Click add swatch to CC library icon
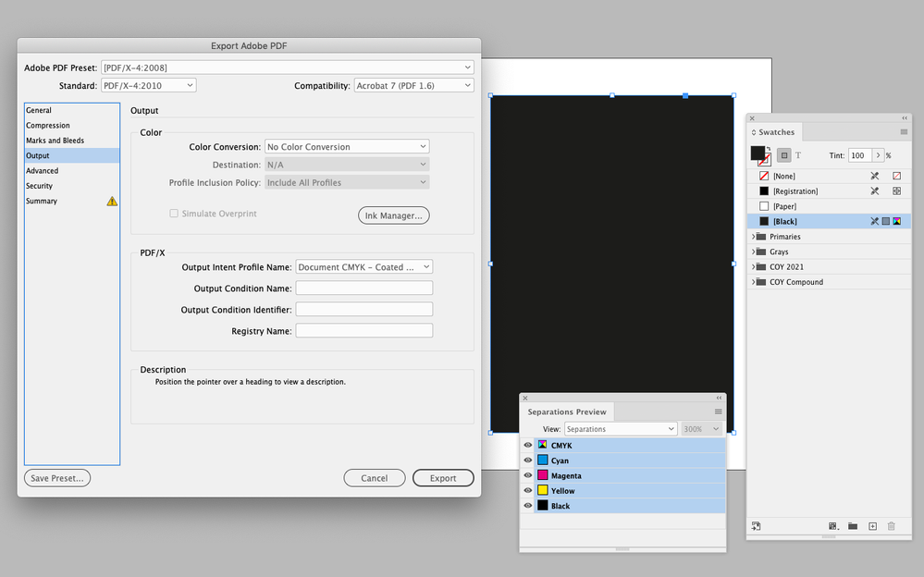Image resolution: width=924 pixels, height=577 pixels. 756,526
